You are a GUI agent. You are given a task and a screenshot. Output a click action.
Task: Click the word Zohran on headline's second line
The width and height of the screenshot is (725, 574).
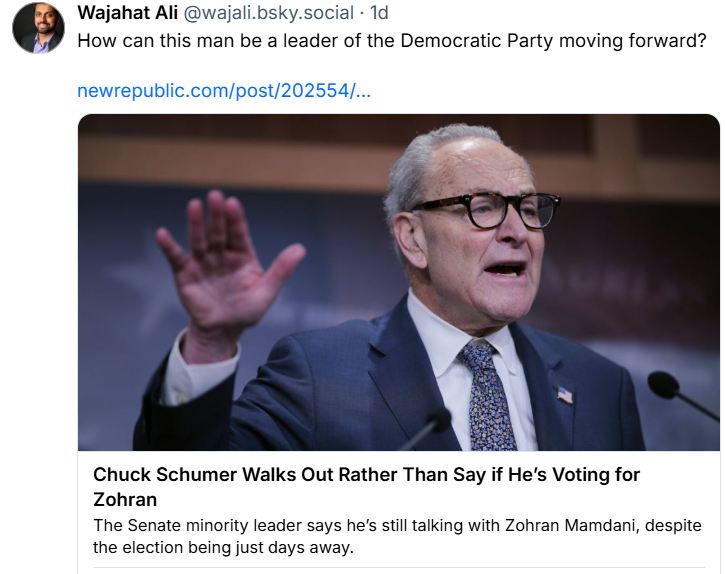click(x=125, y=498)
